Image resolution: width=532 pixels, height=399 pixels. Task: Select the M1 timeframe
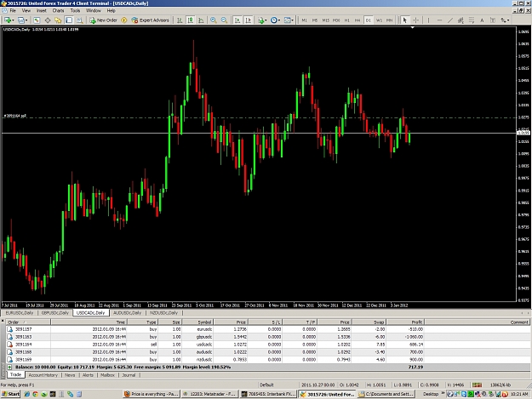(305, 20)
